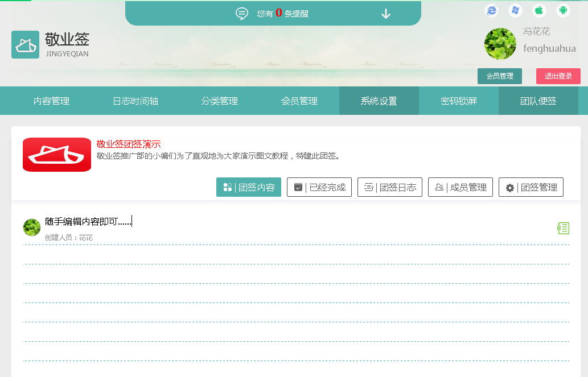Click the 会员管理 button under the profile
The height and width of the screenshot is (377, 588).
tap(500, 76)
